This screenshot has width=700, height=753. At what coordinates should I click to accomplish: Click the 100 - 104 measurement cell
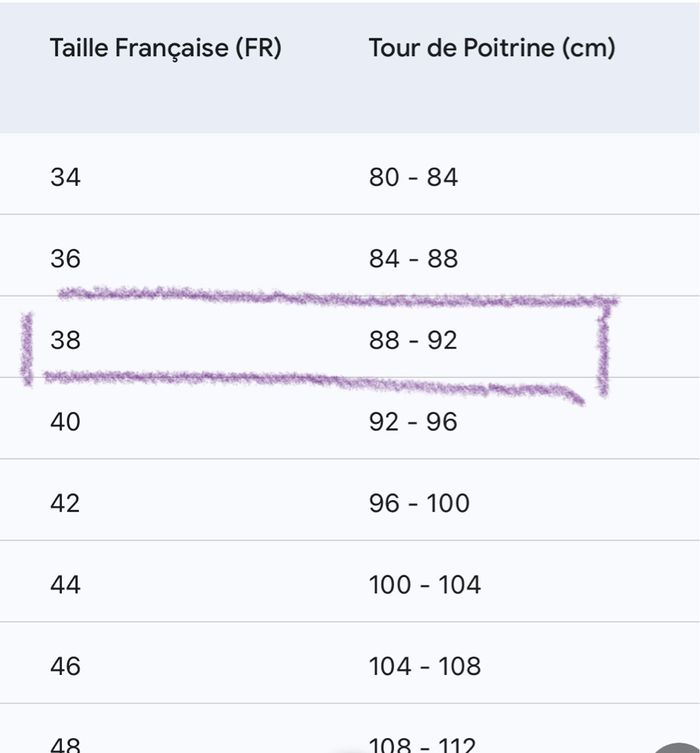pos(425,585)
